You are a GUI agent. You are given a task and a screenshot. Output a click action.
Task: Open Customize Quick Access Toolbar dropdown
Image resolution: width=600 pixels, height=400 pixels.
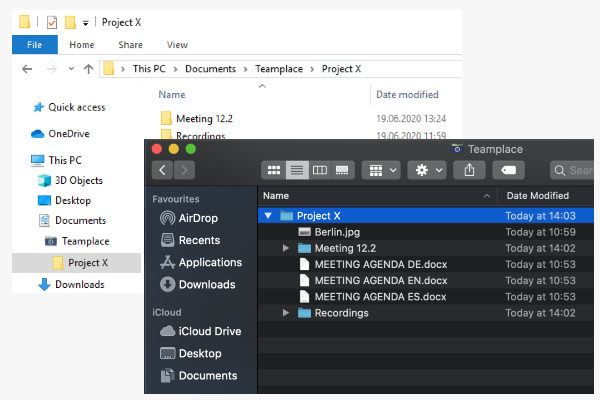coord(86,23)
